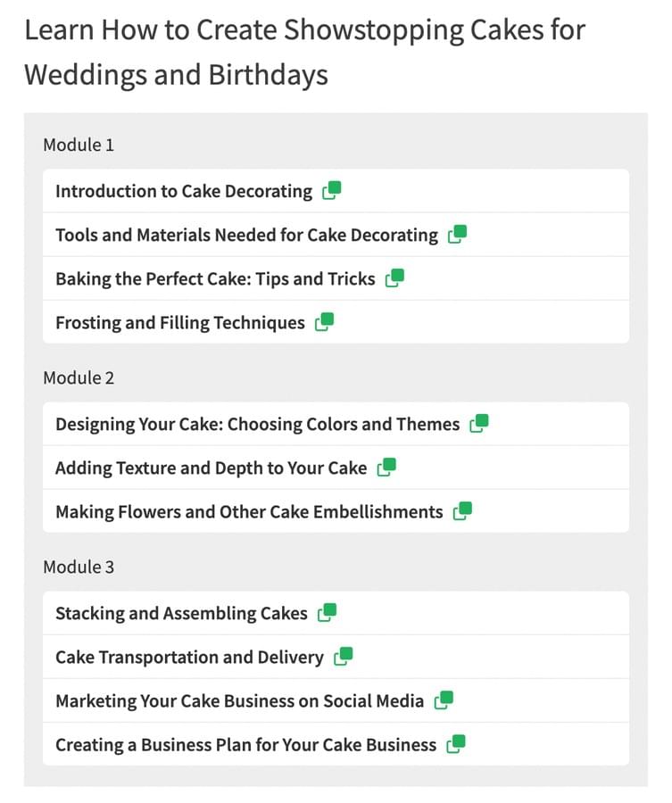Copy the Making Flowers and Other Embellishments title
The height and width of the screenshot is (803, 672).
pyautogui.click(x=462, y=511)
